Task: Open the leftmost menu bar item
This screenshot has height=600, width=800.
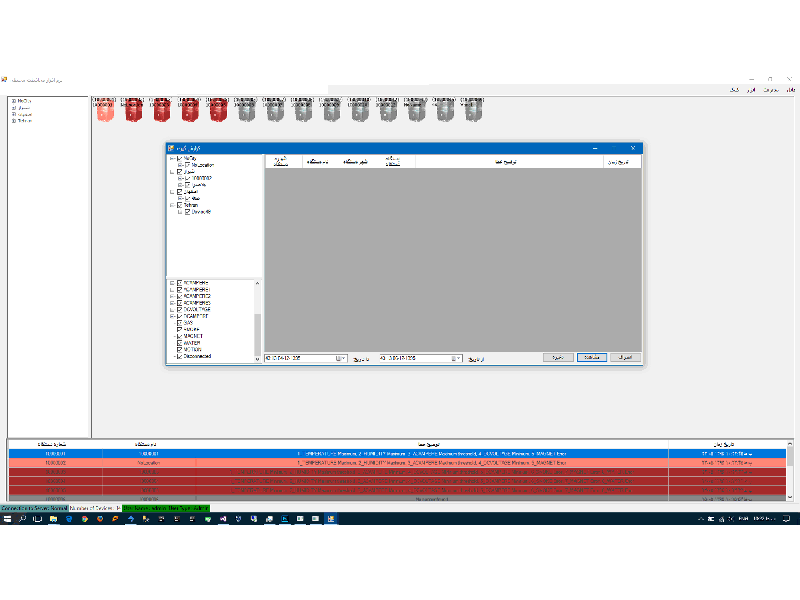Action: click(734, 90)
